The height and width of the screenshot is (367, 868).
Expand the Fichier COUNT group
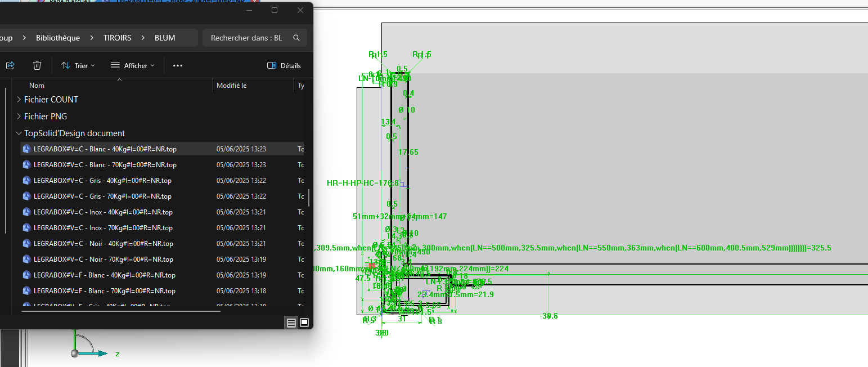tap(19, 100)
